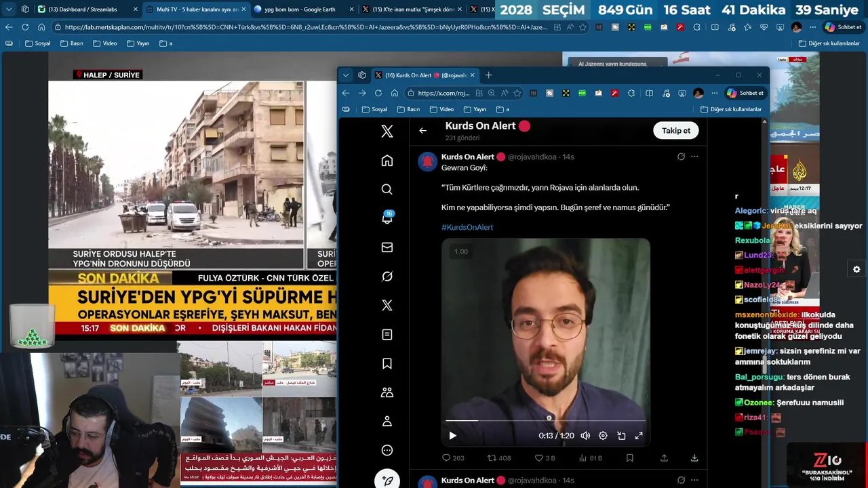
Task: Open tab search chevron in the front browser window
Action: [346, 75]
